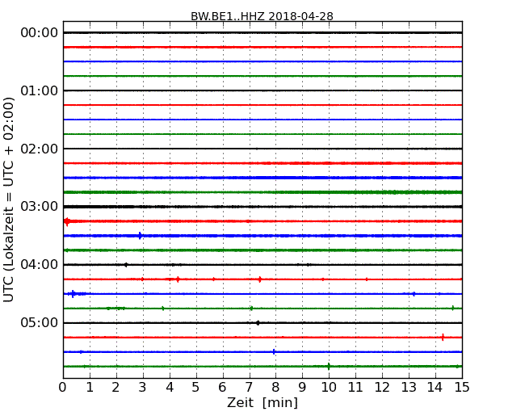
Task: Select the x-axis tick label 1
Action: [x=90, y=388]
